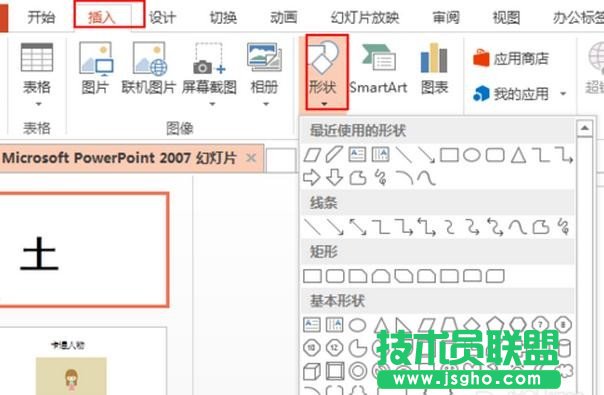The image size is (604, 395).
Task: Choose donut shape in 基本形状
Action: [357, 371]
